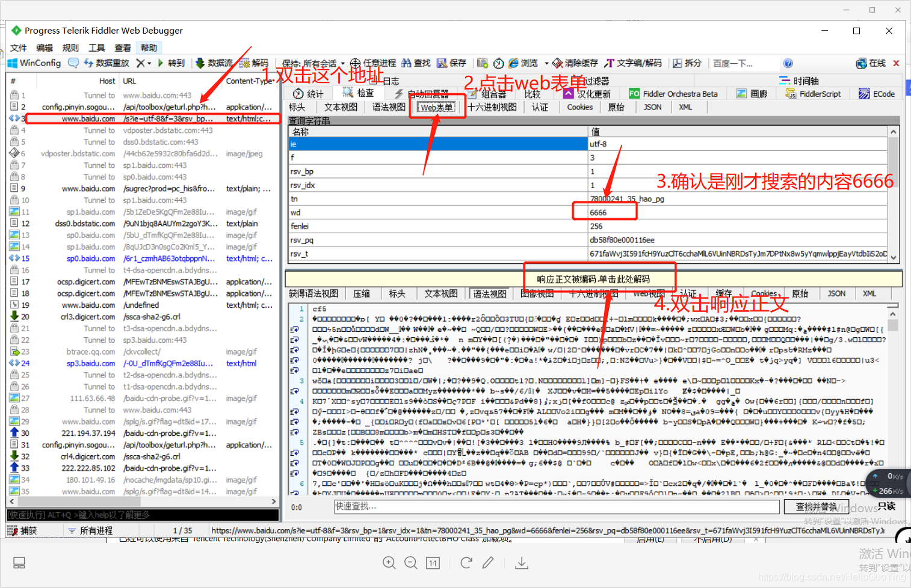
Task: Open the 浏览 dropdown arrow
Action: pyautogui.click(x=546, y=63)
